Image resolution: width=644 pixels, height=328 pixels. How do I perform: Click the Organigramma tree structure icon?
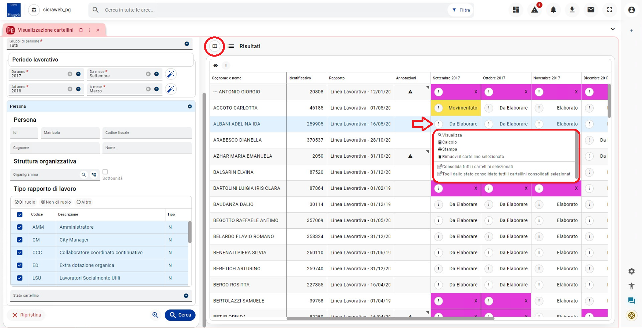(94, 175)
